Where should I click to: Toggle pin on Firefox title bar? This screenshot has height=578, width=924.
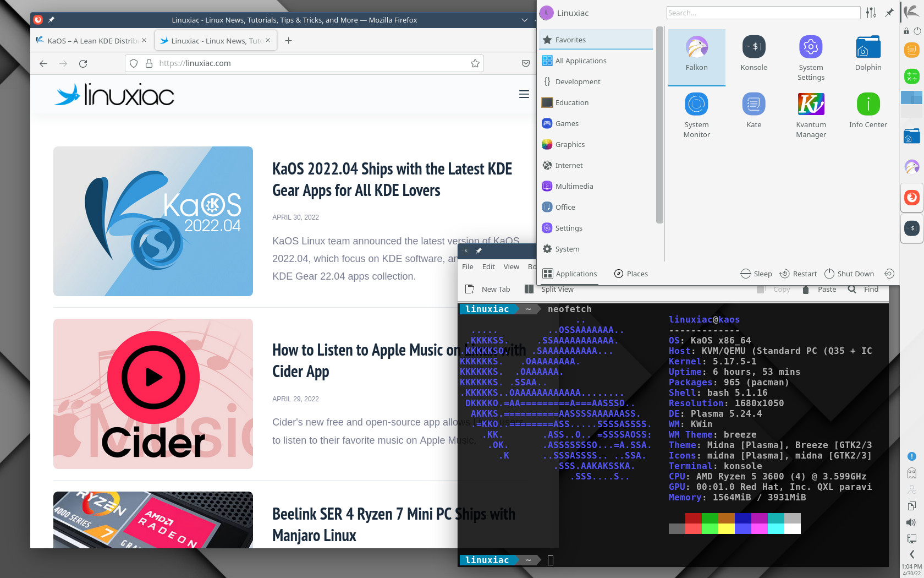coord(51,20)
